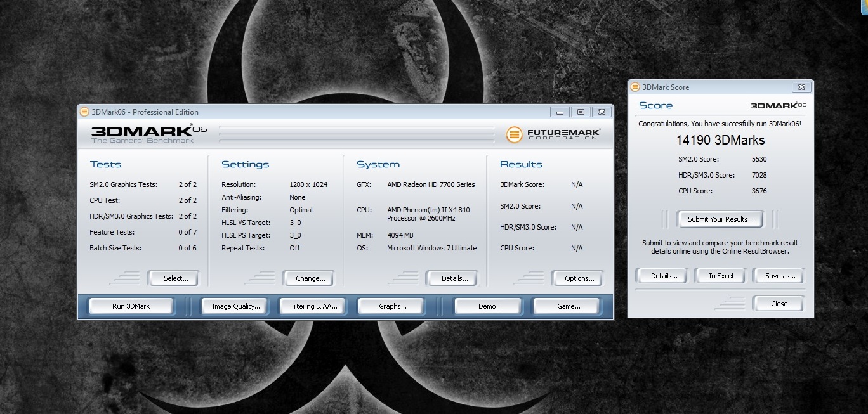Click the 4094 MB memory value
Screen dimensions: 868x414
point(400,235)
